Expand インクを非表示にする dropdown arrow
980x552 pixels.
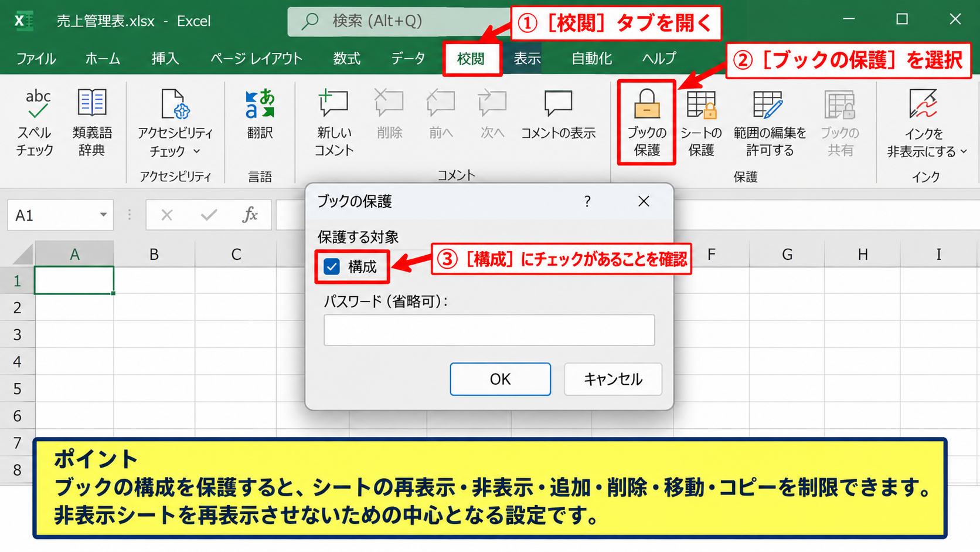tap(964, 152)
